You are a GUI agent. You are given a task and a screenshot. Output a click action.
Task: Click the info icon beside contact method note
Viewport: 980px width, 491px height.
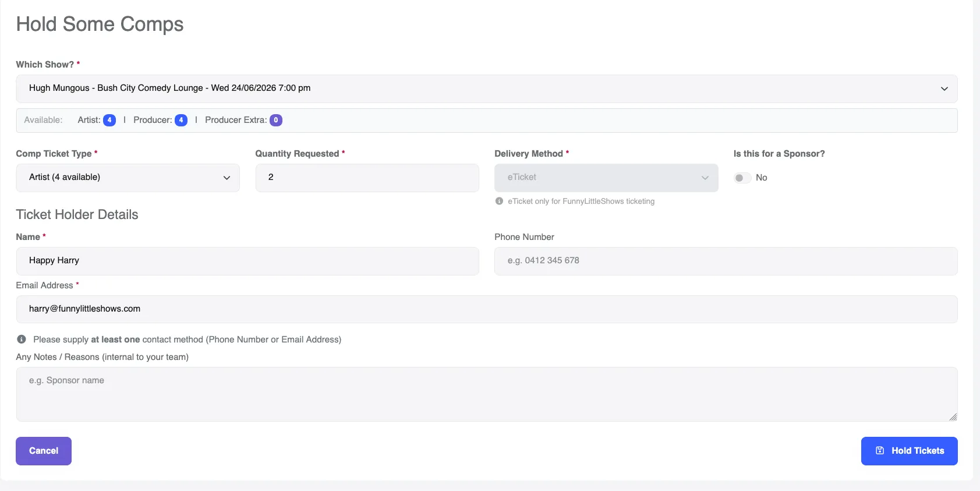click(x=22, y=339)
